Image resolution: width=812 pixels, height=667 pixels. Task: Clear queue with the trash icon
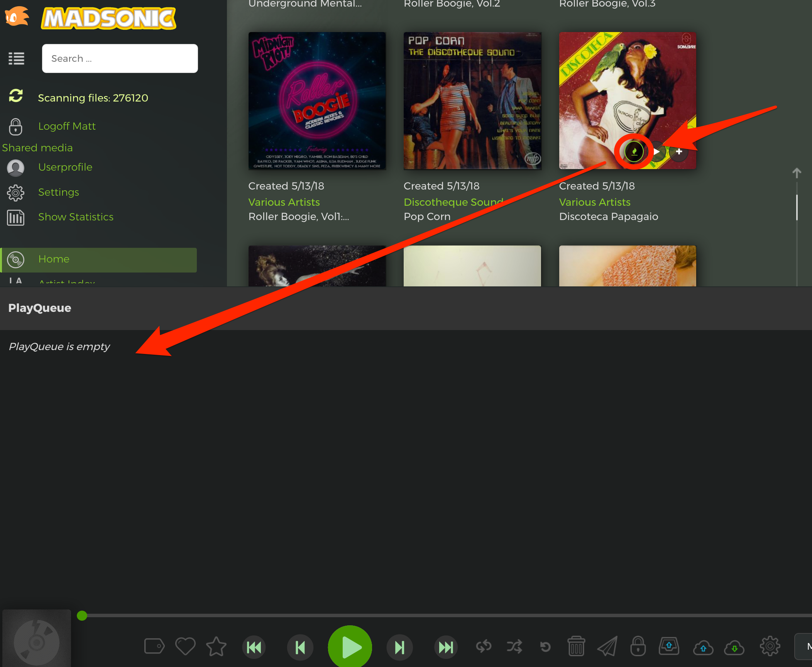576,646
